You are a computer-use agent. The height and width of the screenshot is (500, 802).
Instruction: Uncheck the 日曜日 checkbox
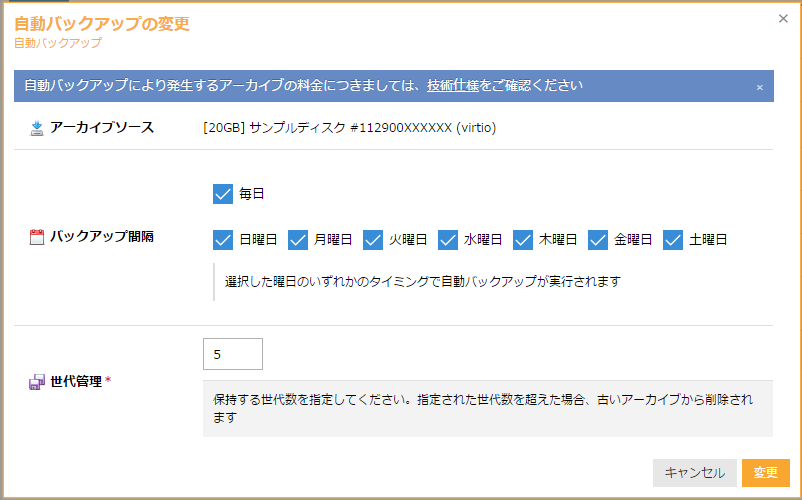[223, 240]
